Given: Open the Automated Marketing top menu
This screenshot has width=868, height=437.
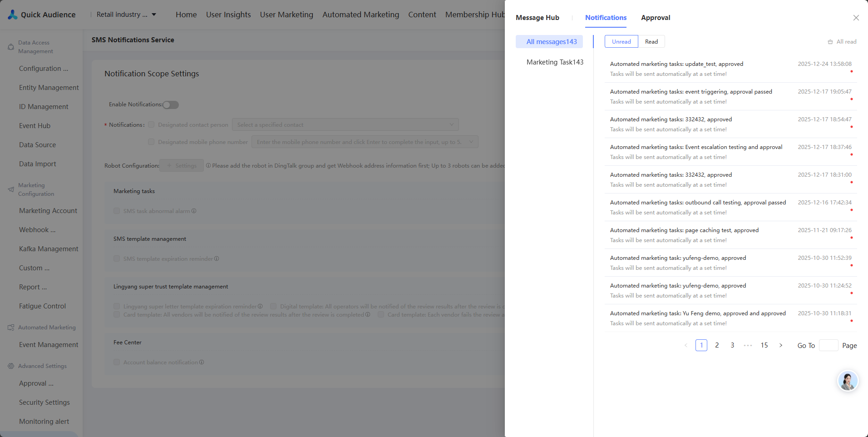Looking at the screenshot, I should coord(361,15).
